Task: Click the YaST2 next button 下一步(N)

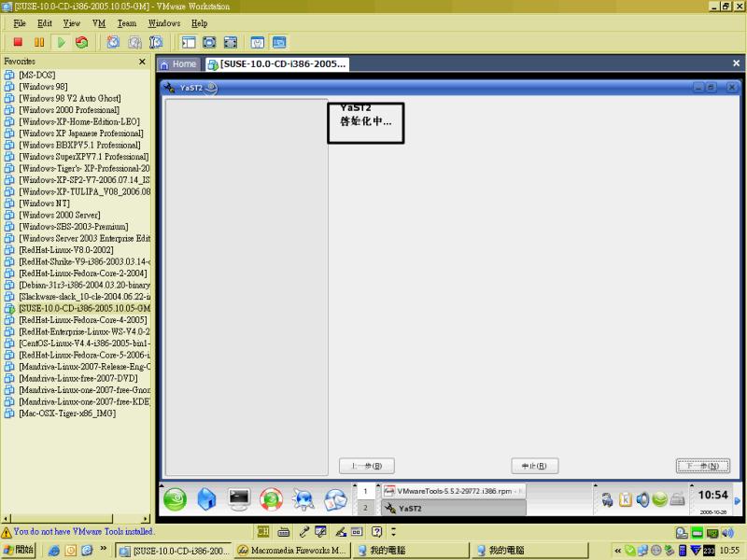Action: [x=703, y=466]
